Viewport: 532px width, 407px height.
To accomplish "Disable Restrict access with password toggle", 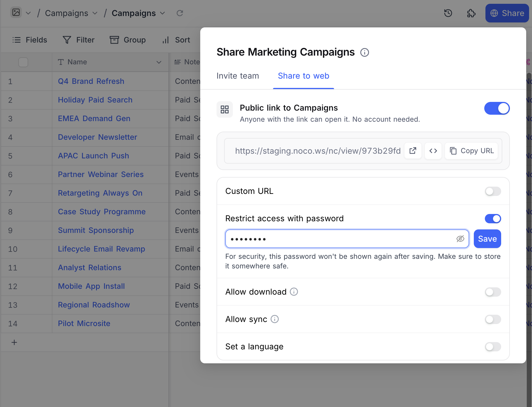I will click(x=493, y=219).
